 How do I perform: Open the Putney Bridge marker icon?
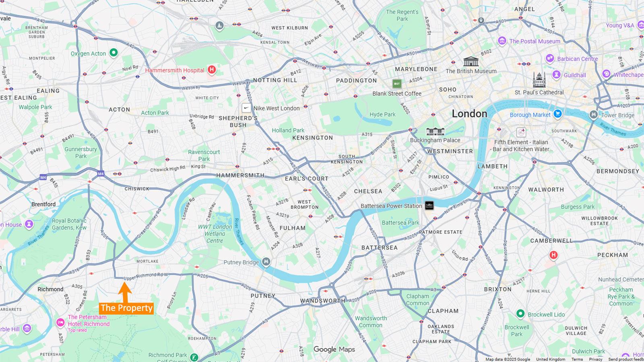pos(266,262)
